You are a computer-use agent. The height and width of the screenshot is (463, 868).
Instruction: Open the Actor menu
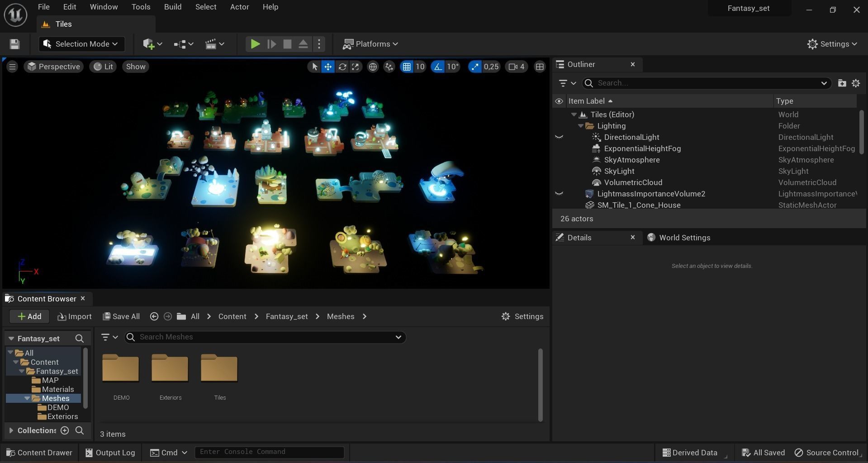pos(240,7)
